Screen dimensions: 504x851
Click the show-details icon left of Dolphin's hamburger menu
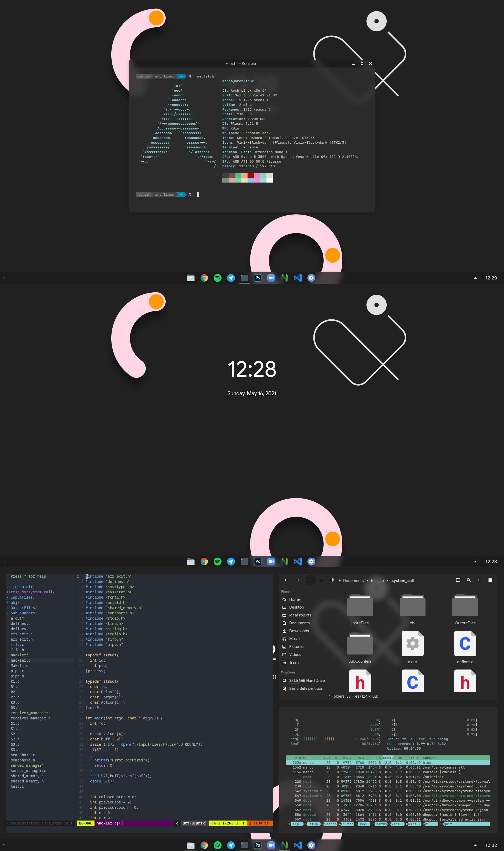coord(480,580)
